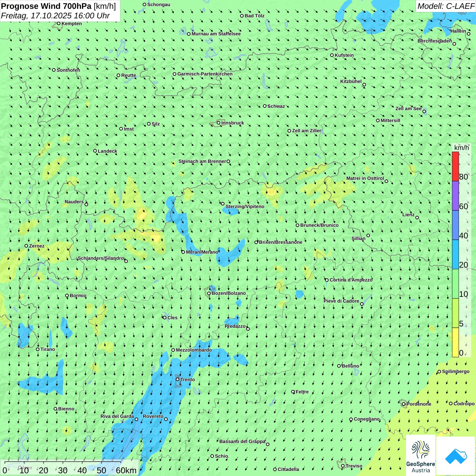
Task: Click the Steinach am Brenner label
Action: point(202,161)
